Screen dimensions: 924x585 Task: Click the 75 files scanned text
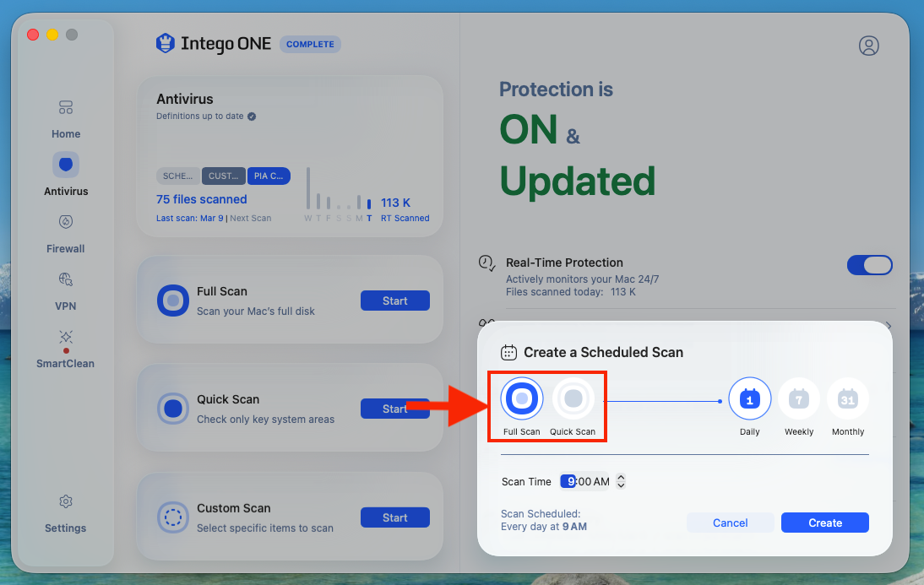202,199
